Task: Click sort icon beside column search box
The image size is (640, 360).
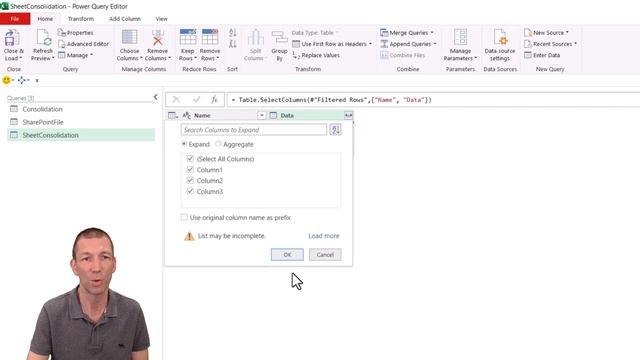Action: (x=336, y=130)
